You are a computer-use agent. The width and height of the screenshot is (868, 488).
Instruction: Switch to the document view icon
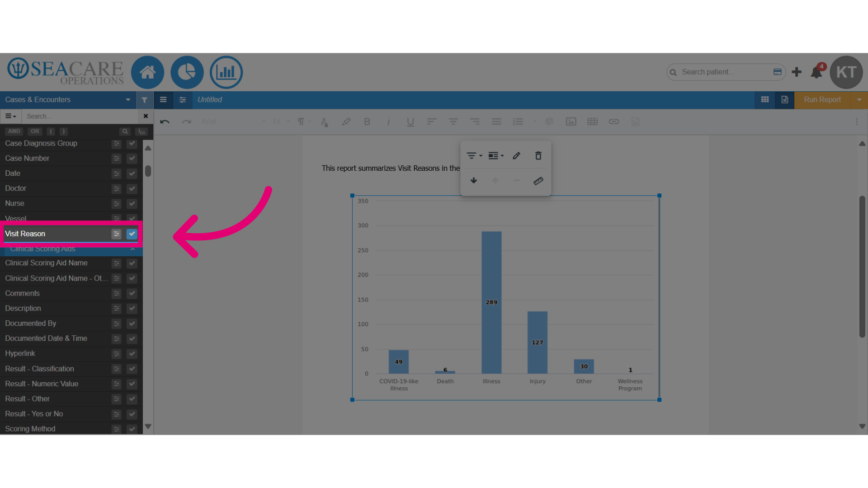tap(785, 100)
